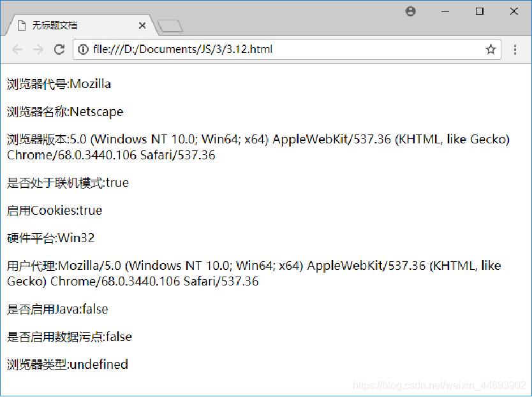Click the text 浏览器类型:undefined

pyautogui.click(x=68, y=365)
